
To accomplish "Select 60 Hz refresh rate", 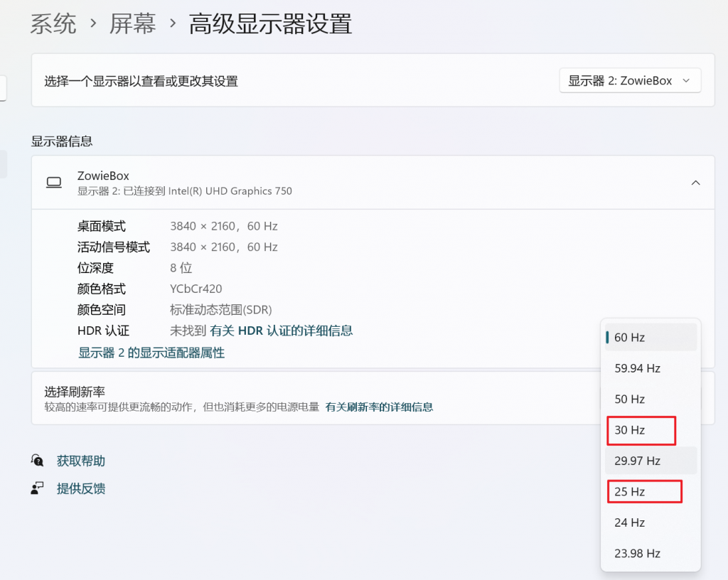I will (651, 338).
